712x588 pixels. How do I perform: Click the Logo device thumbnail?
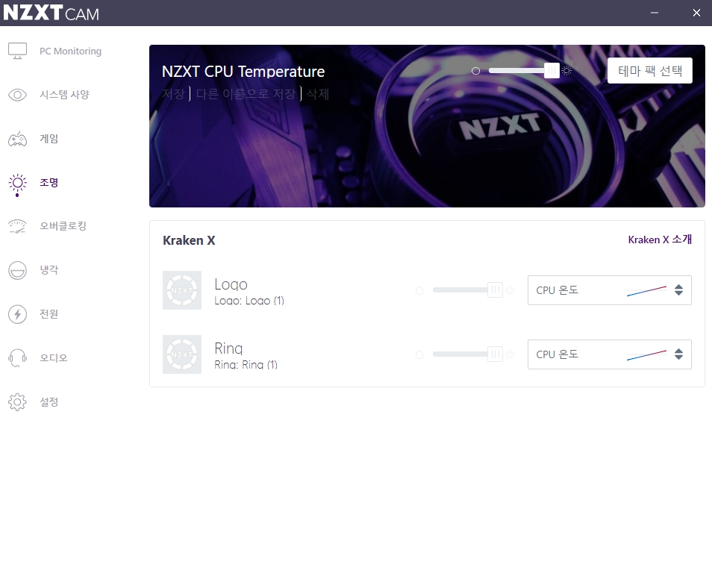[x=182, y=290]
